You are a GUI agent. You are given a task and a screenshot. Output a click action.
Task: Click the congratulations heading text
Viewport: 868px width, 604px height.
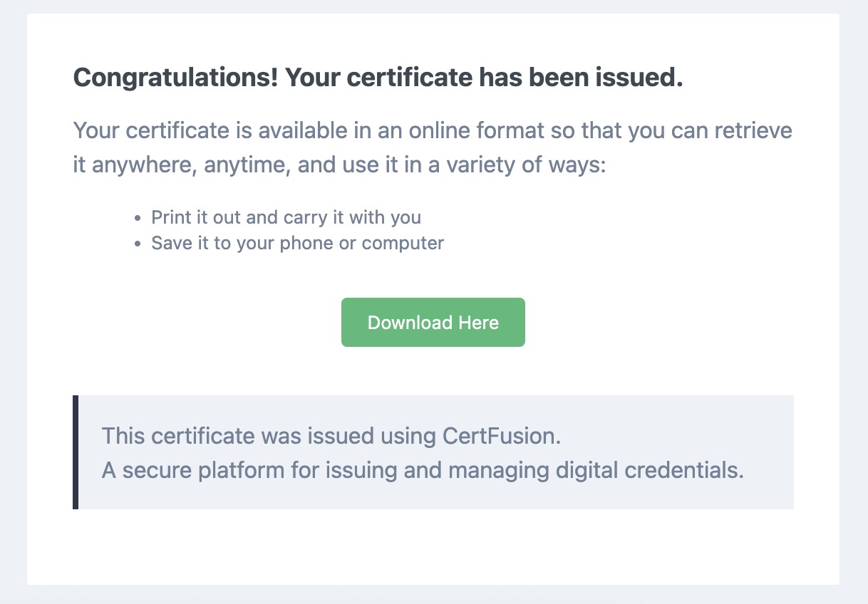[x=378, y=77]
